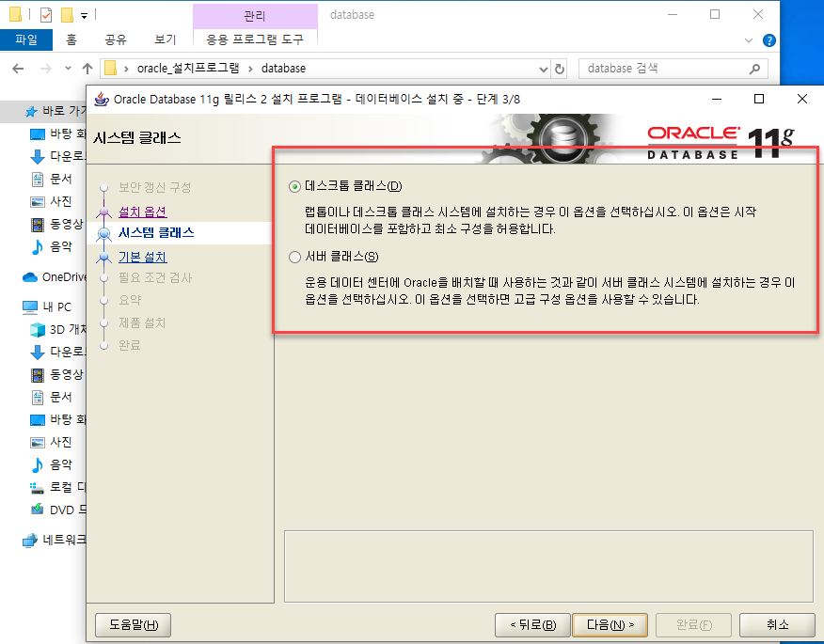Open DVD drive item
Viewport: 824px width, 644px height.
click(x=57, y=510)
